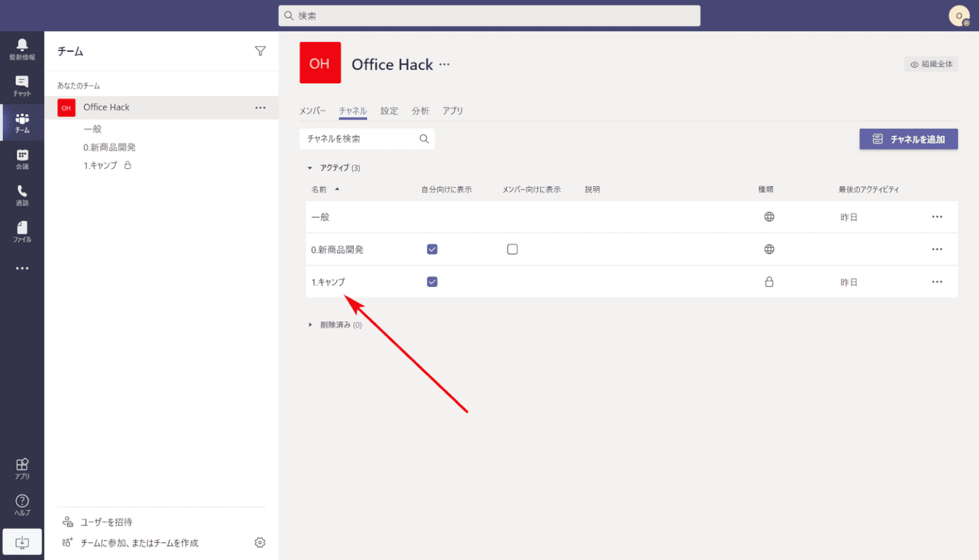This screenshot has width=979, height=560.
Task: Select 1.キャンプ channel in sidebar
Action: [x=100, y=165]
